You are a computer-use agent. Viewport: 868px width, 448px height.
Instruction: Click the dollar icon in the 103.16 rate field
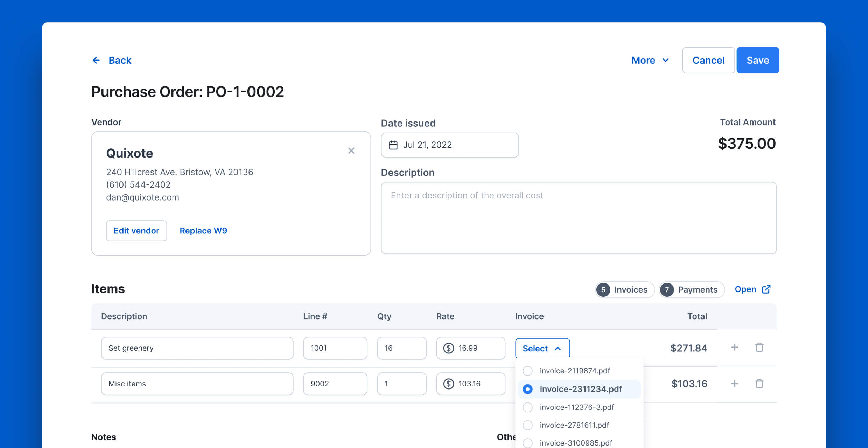[449, 384]
